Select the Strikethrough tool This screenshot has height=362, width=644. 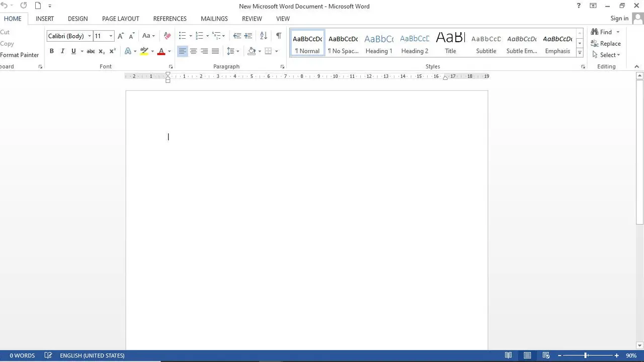click(91, 51)
